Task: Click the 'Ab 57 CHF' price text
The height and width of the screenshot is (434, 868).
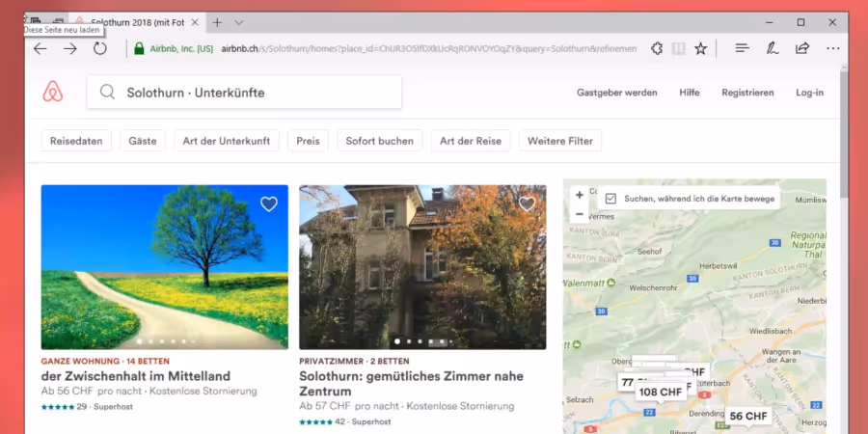Action: (x=326, y=406)
